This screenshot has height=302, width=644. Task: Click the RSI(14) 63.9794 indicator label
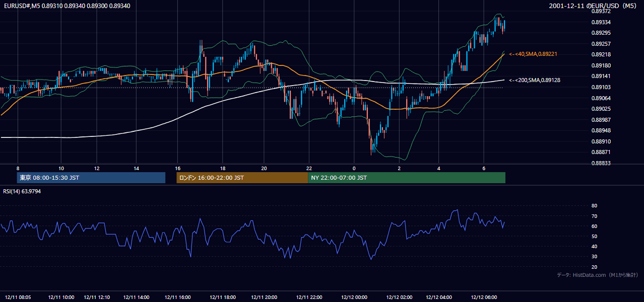point(22,191)
